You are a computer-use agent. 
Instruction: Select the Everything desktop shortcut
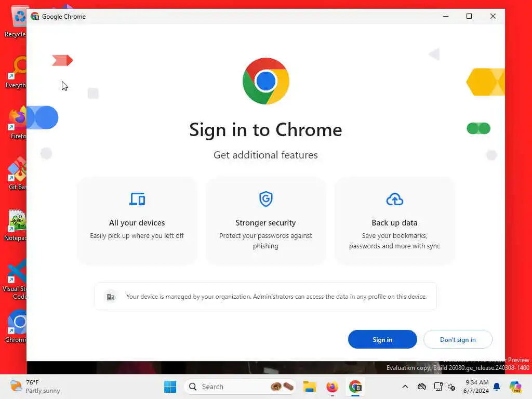(15, 72)
